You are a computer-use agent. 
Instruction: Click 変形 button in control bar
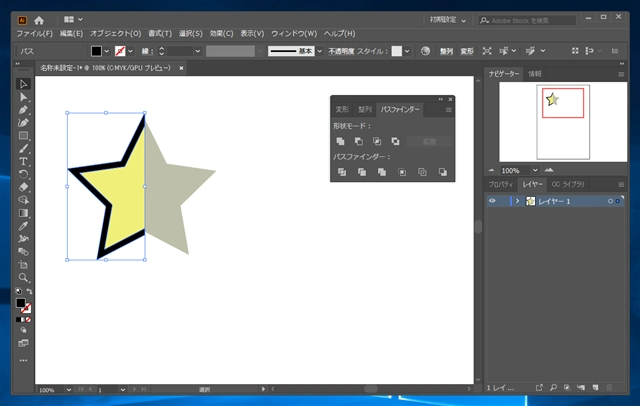467,51
